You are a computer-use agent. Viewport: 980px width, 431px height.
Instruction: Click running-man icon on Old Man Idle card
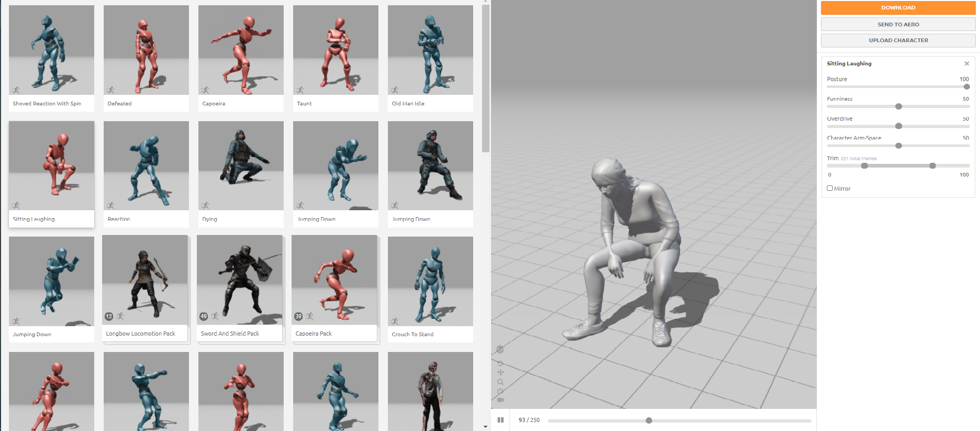tap(395, 90)
